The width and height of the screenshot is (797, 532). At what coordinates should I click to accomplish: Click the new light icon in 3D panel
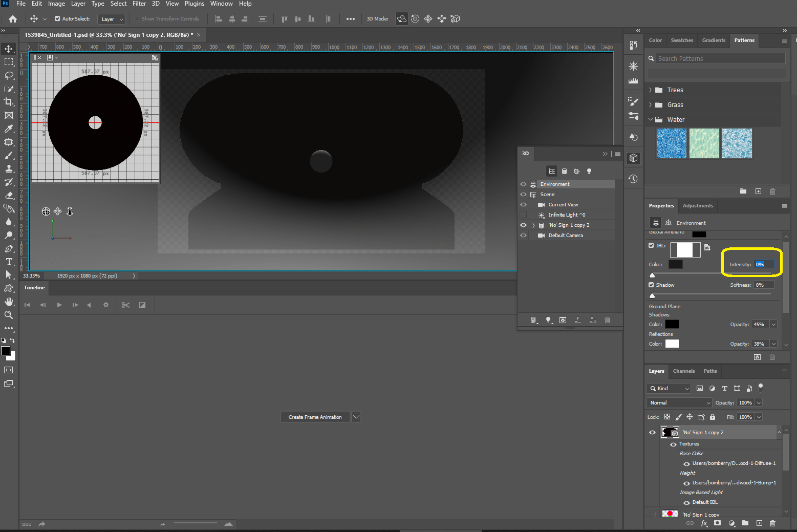click(548, 320)
